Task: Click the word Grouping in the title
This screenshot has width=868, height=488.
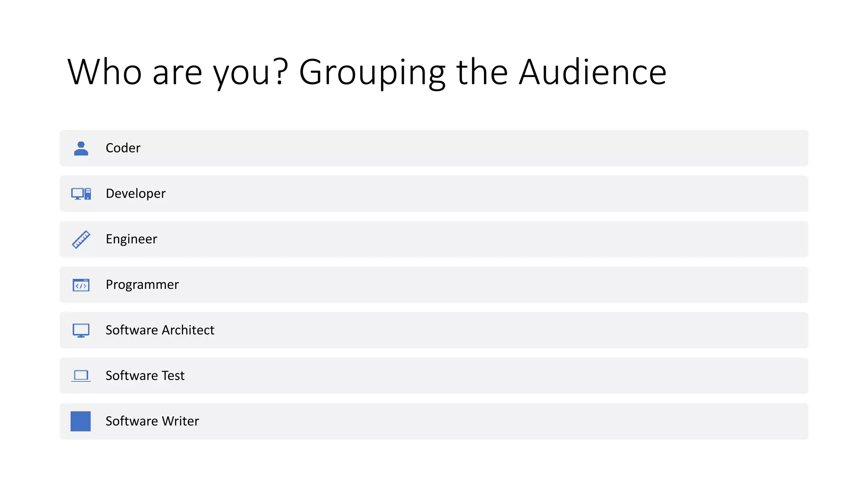Action: (x=373, y=73)
